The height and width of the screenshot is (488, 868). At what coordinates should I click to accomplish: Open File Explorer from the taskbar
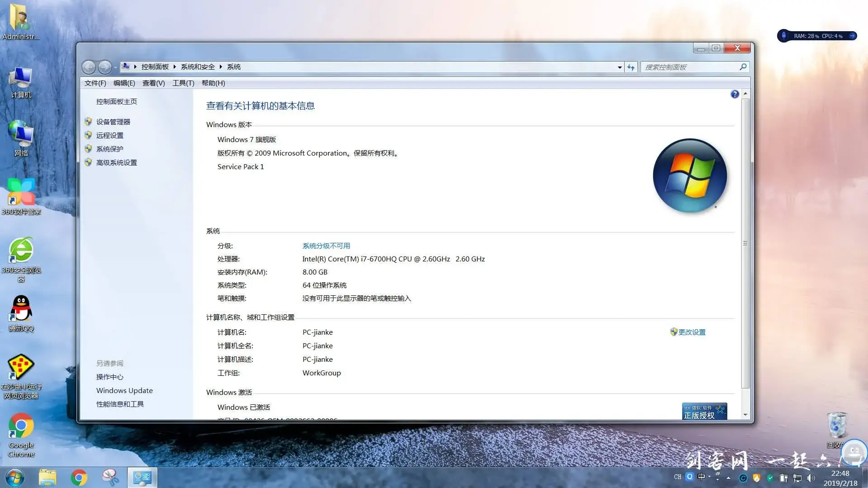click(x=47, y=478)
